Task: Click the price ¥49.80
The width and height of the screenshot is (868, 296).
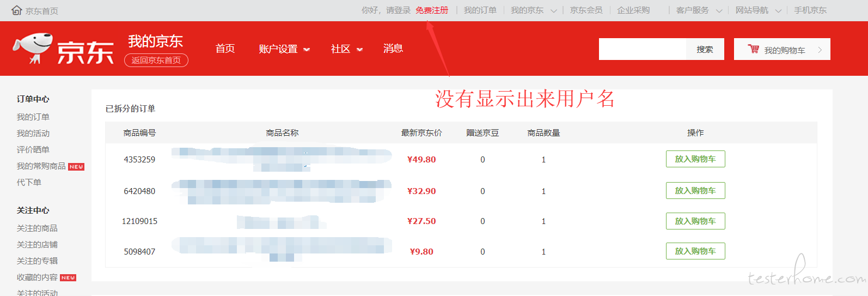Action: 421,160
